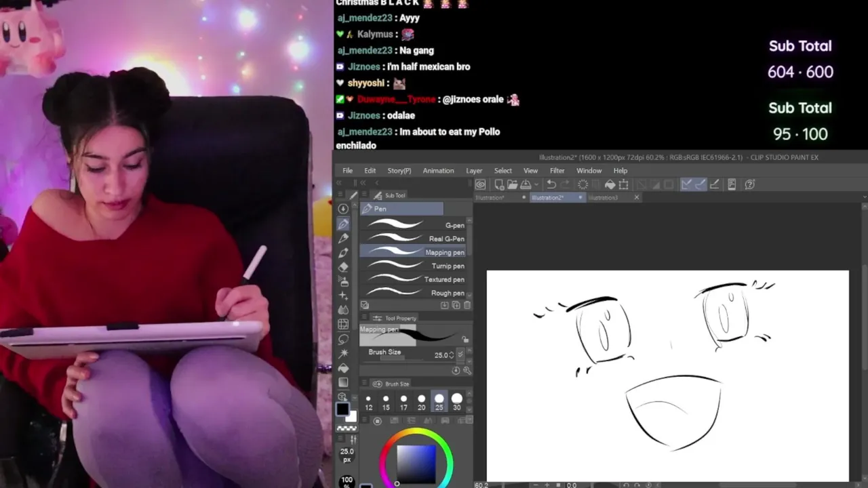Click Brush Size value stepper arrows
The image size is (868, 488).
(452, 355)
